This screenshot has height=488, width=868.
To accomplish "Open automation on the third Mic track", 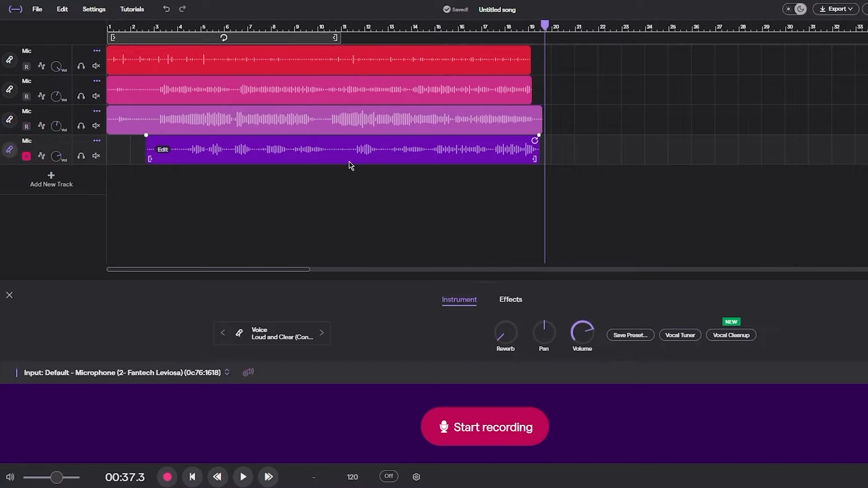I will [x=42, y=126].
